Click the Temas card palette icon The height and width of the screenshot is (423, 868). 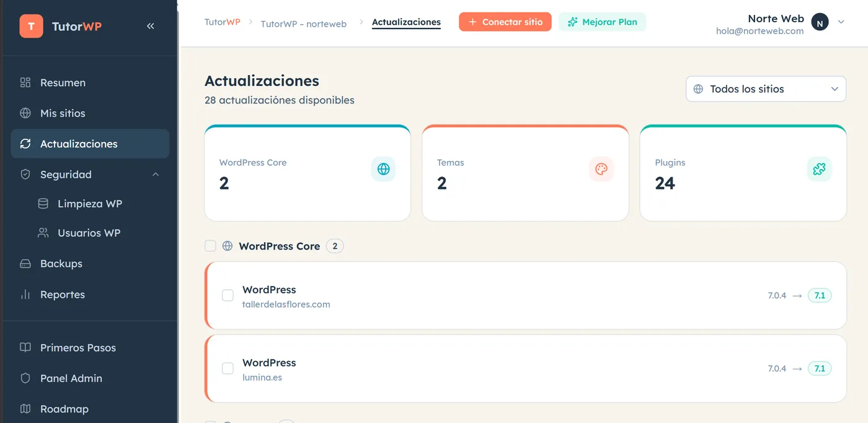click(x=601, y=169)
